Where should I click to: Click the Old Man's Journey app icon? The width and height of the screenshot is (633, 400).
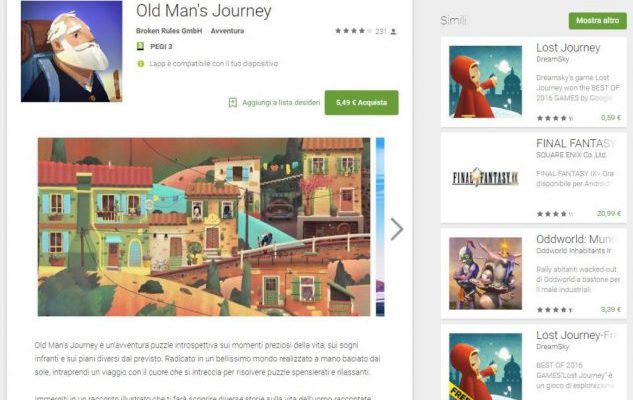pos(71,51)
